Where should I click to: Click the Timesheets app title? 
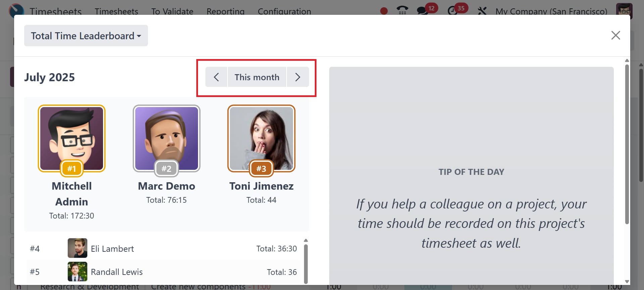pyautogui.click(x=56, y=11)
